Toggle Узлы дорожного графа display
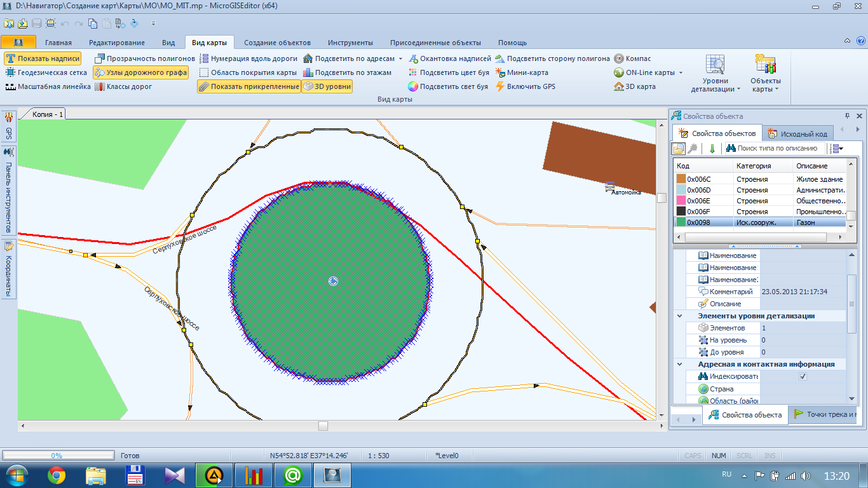The width and height of the screenshot is (868, 488). [x=140, y=72]
